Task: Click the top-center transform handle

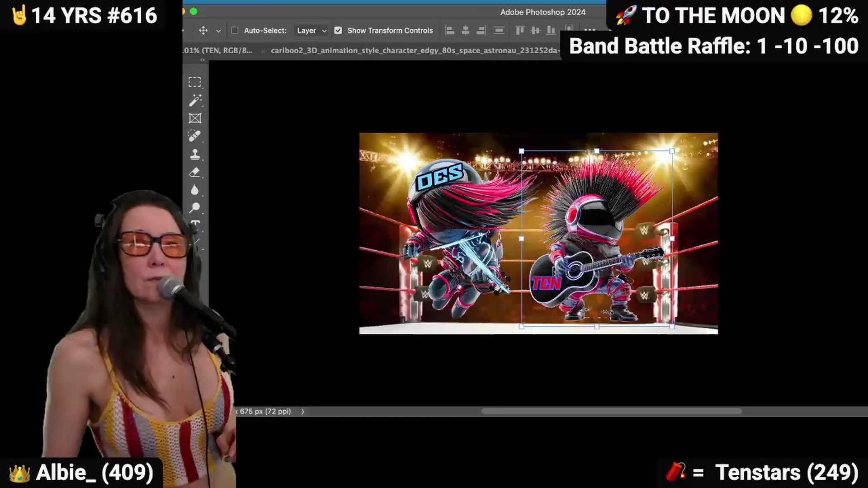Action: click(597, 151)
